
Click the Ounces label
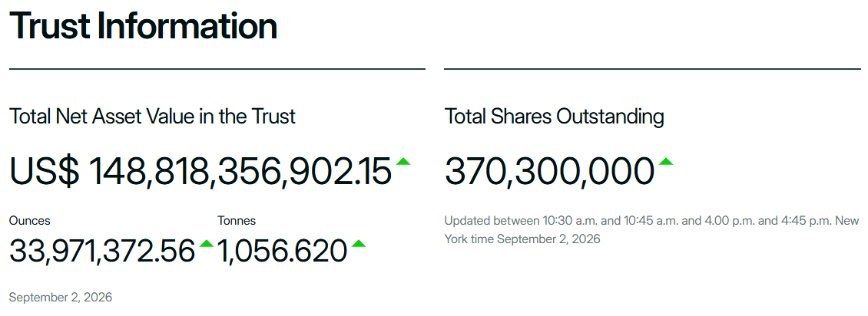(30, 220)
